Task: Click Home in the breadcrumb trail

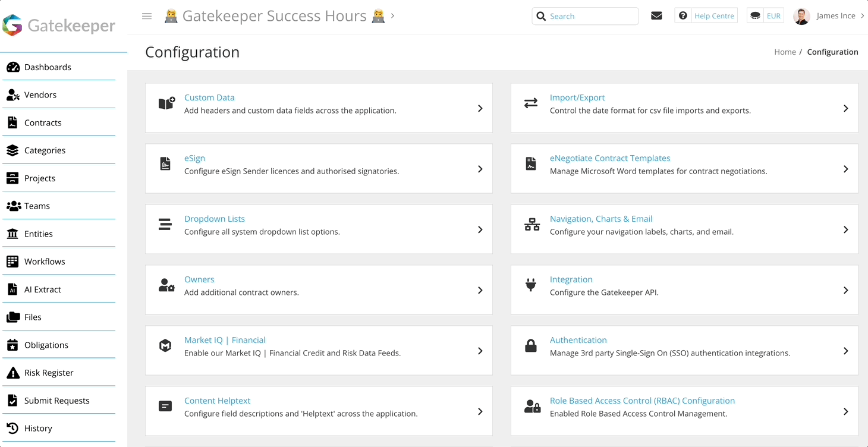Action: (x=785, y=52)
